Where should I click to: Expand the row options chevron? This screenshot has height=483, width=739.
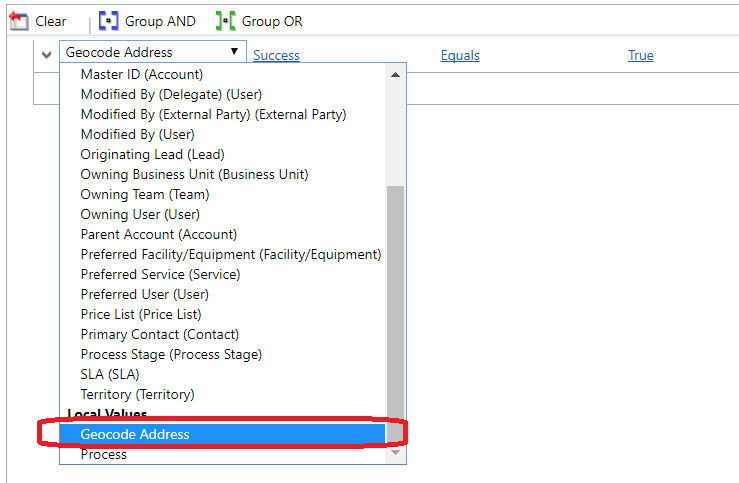(47, 55)
